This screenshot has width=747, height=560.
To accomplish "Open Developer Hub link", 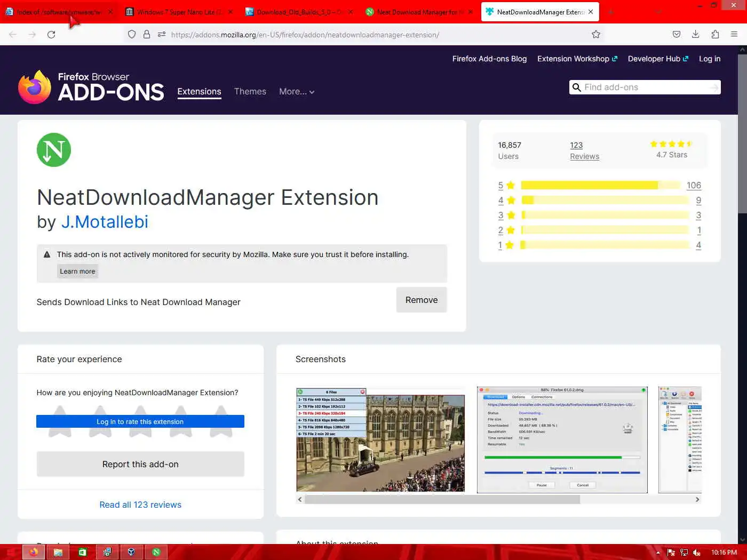I will (x=658, y=59).
